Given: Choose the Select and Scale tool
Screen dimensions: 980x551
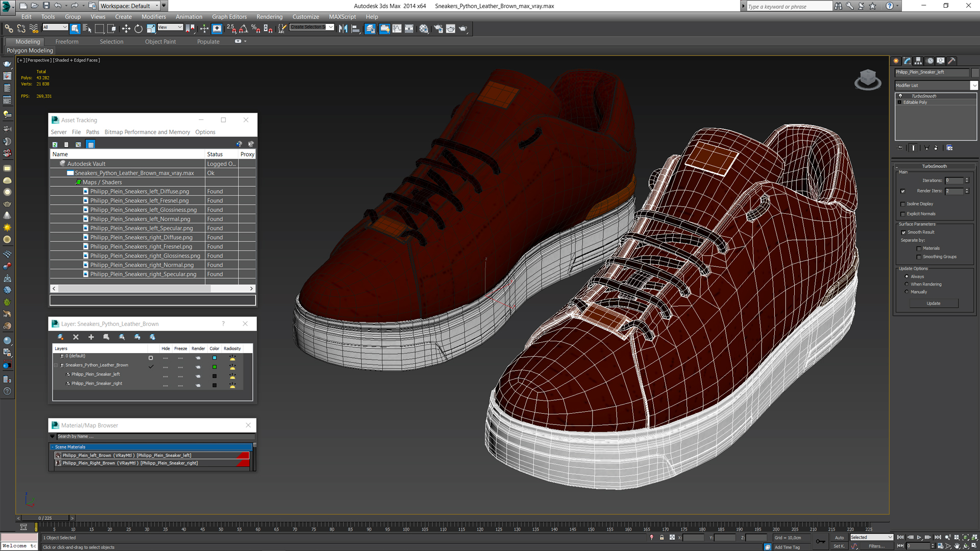Looking at the screenshot, I should tap(151, 29).
